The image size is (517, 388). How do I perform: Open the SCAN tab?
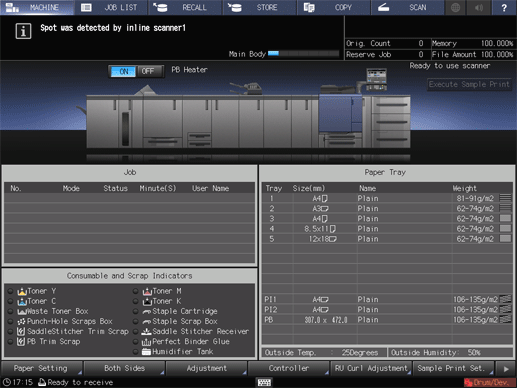pyautogui.click(x=408, y=7)
